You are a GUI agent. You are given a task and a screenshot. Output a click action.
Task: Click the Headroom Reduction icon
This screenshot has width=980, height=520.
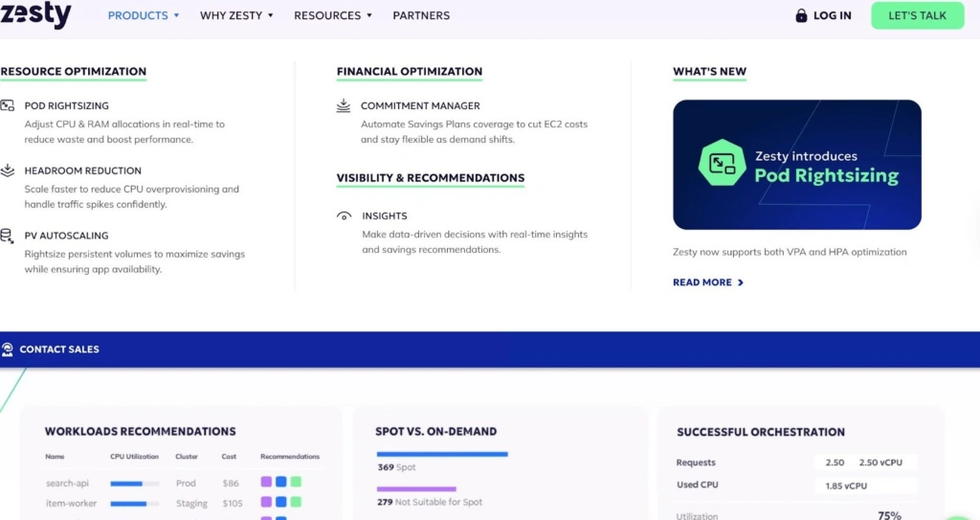[7, 170]
